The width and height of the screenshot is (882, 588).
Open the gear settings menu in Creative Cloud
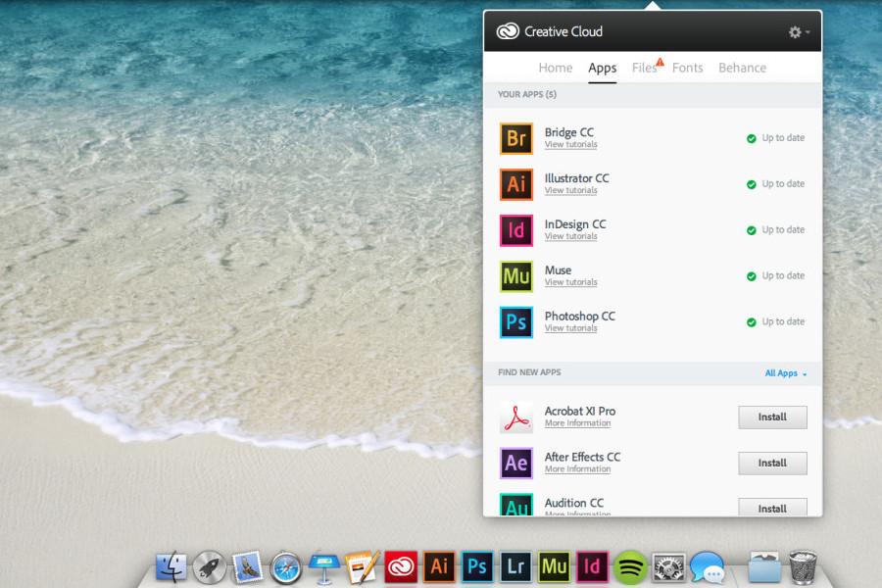click(x=799, y=32)
